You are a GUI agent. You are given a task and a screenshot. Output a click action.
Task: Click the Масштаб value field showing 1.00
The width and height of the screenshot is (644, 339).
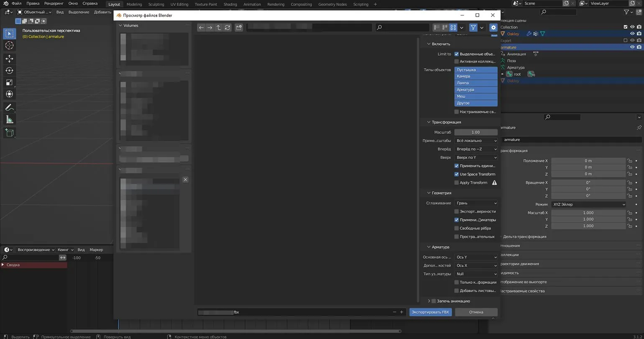coord(475,132)
